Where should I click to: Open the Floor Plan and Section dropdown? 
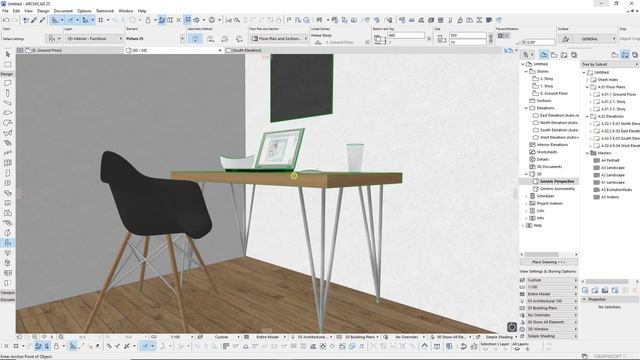pyautogui.click(x=279, y=38)
